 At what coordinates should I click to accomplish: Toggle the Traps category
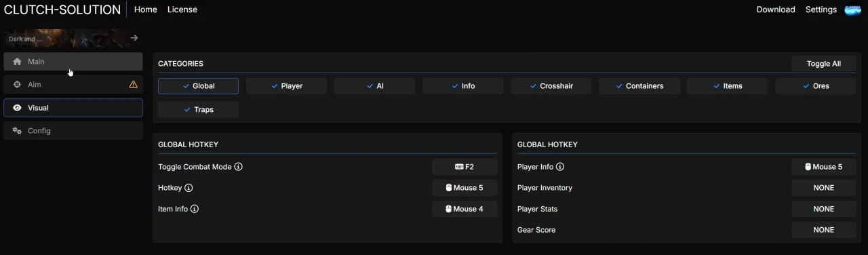click(198, 110)
